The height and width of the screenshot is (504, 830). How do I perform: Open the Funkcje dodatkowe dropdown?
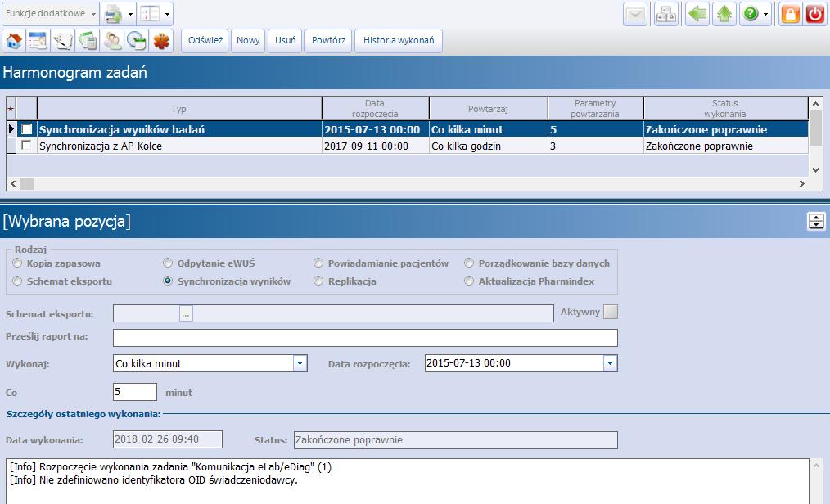pyautogui.click(x=50, y=14)
